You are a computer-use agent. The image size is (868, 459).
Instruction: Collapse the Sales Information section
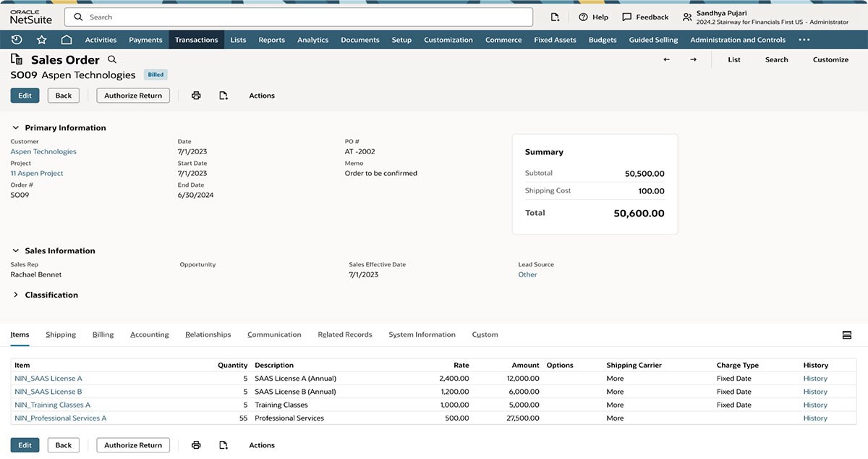(x=16, y=250)
